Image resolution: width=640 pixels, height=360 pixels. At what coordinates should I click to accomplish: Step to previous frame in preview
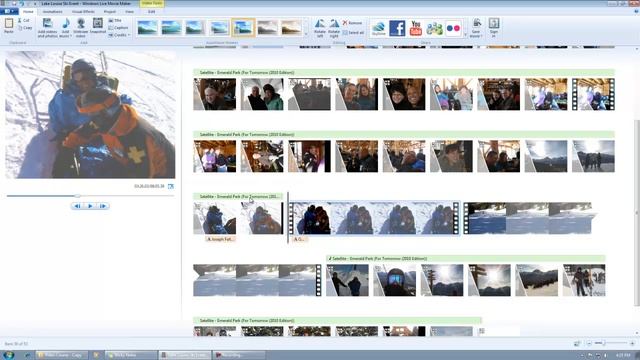pyautogui.click(x=77, y=206)
